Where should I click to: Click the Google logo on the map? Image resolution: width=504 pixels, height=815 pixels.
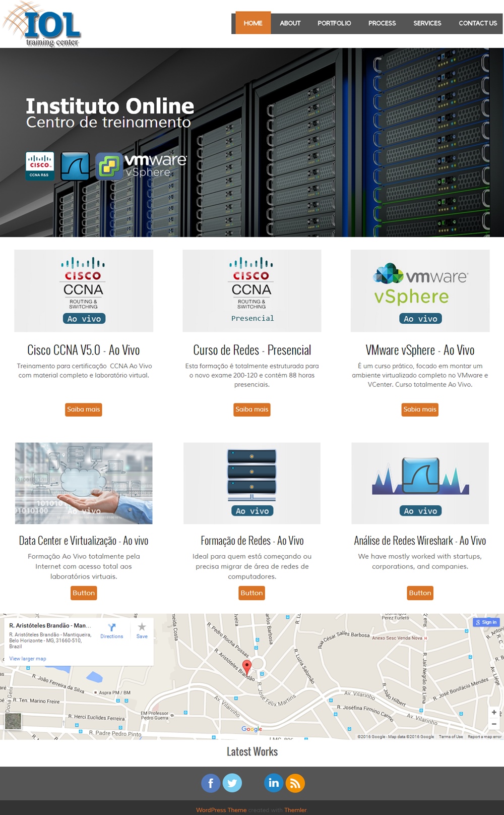pyautogui.click(x=251, y=729)
